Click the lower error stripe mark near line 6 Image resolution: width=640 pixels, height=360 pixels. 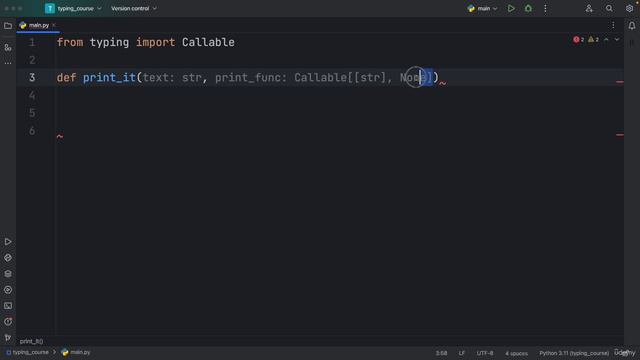pyautogui.click(x=620, y=135)
